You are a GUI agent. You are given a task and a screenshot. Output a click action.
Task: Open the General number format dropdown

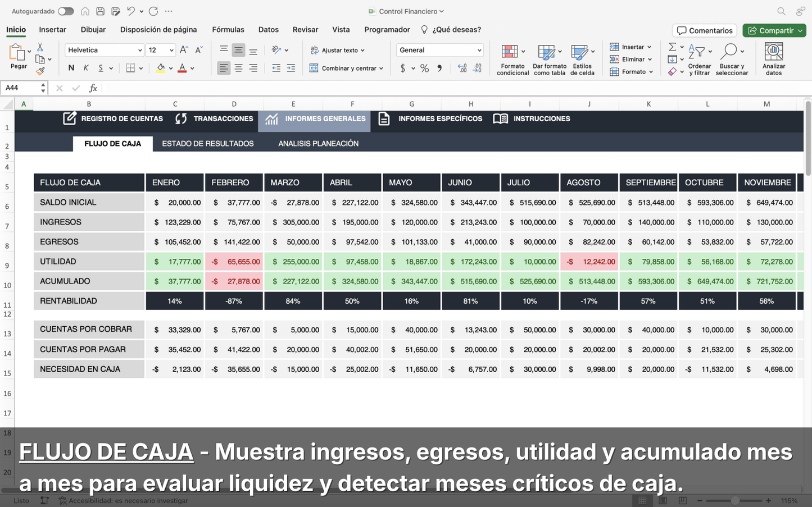pyautogui.click(x=439, y=50)
